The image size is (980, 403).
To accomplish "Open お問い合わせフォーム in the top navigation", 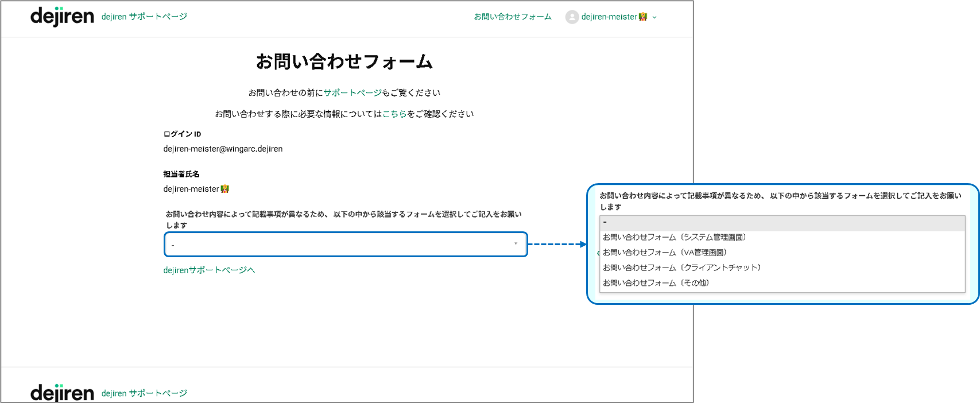I will [512, 17].
